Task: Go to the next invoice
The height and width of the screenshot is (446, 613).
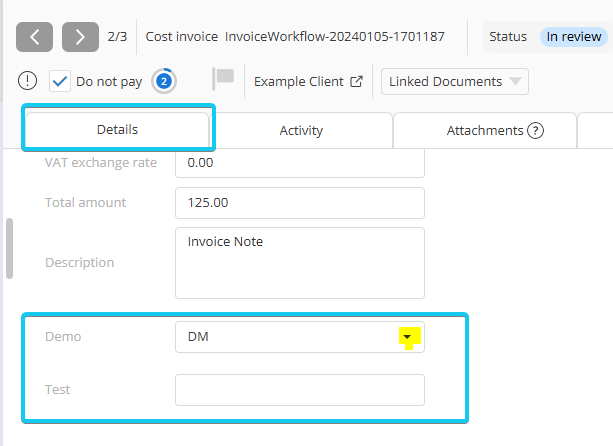Action: point(80,37)
